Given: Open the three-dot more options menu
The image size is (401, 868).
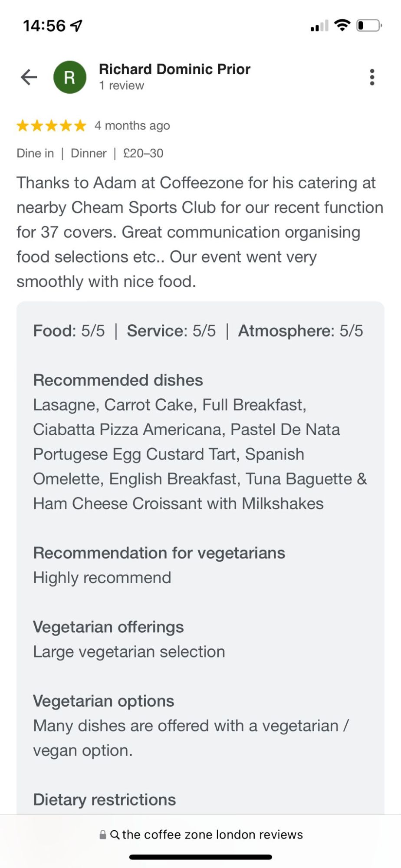Looking at the screenshot, I should click(x=372, y=77).
